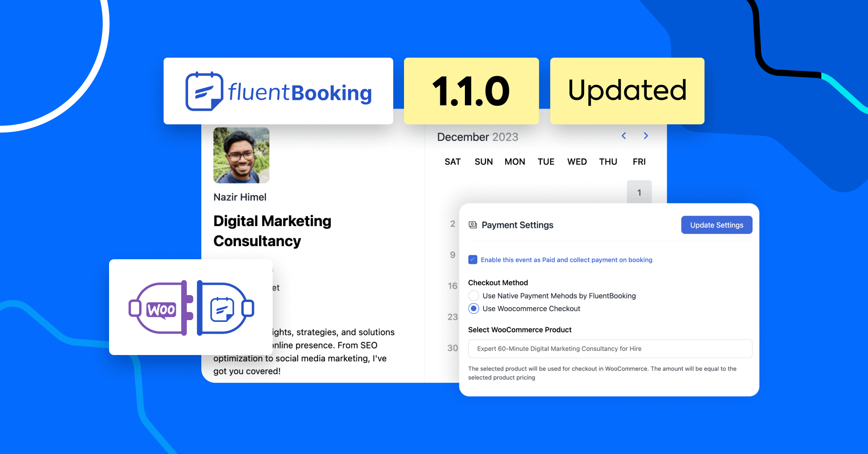The image size is (868, 454).
Task: Click the 'WED' weekday header
Action: [x=577, y=162]
